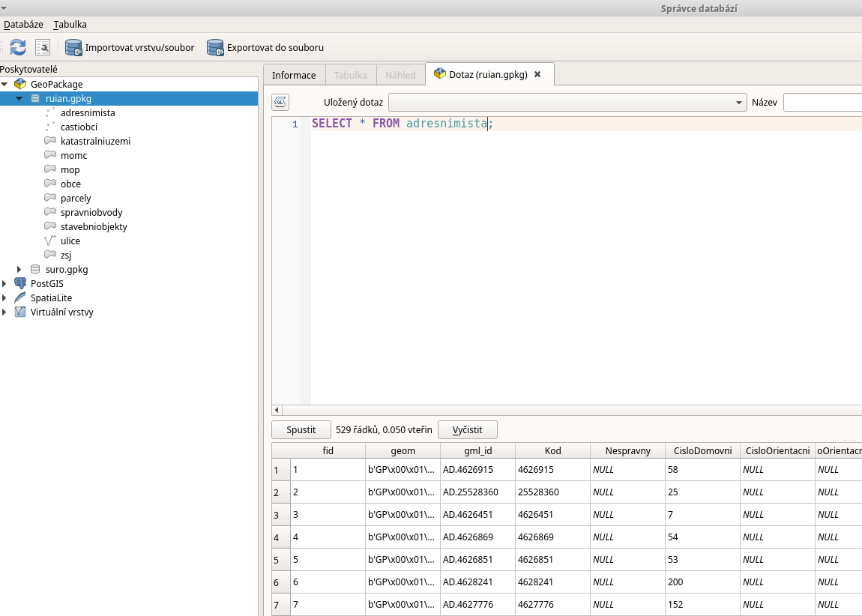Close the Dotaz (ruian.gpkg) tab
This screenshot has height=616, width=862.
537,74
